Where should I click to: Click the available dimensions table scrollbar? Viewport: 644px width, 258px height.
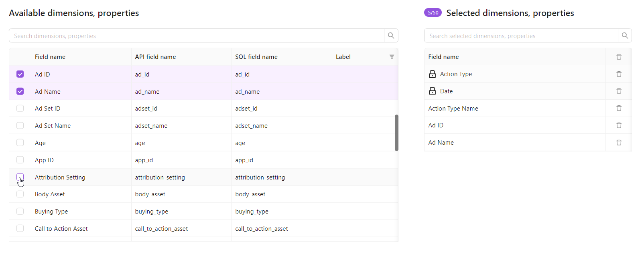(396, 133)
